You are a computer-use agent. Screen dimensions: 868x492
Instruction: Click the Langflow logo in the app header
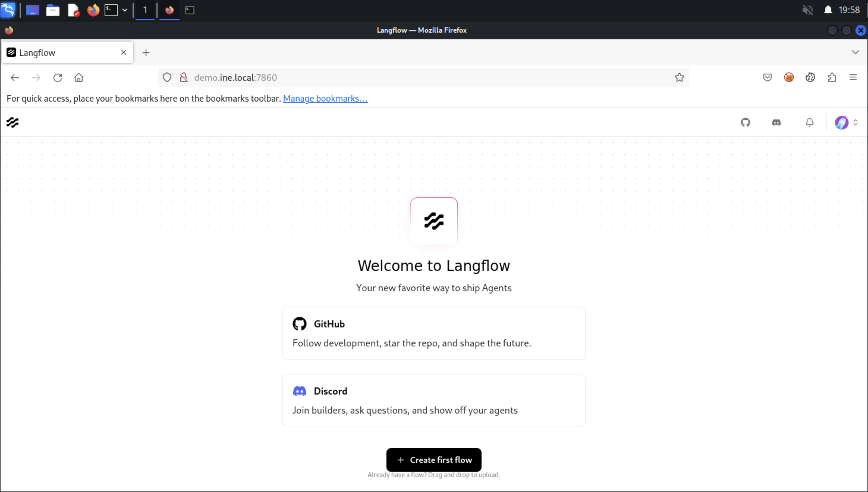point(12,122)
